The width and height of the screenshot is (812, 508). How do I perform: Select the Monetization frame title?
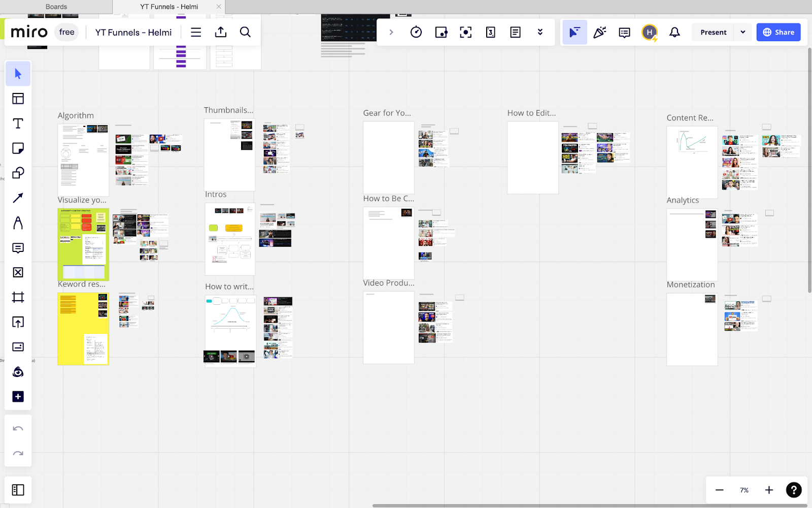(x=691, y=284)
